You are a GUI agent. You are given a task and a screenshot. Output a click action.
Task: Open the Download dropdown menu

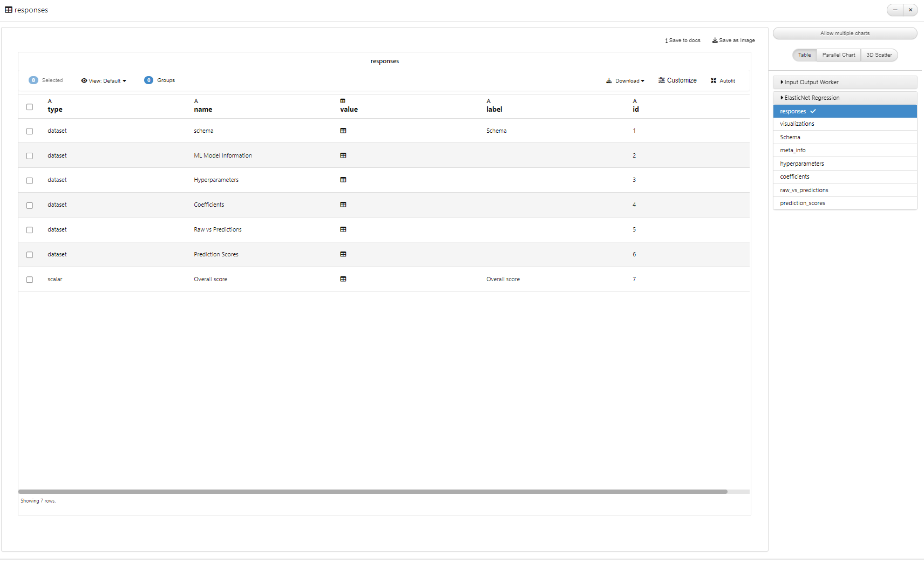point(625,80)
